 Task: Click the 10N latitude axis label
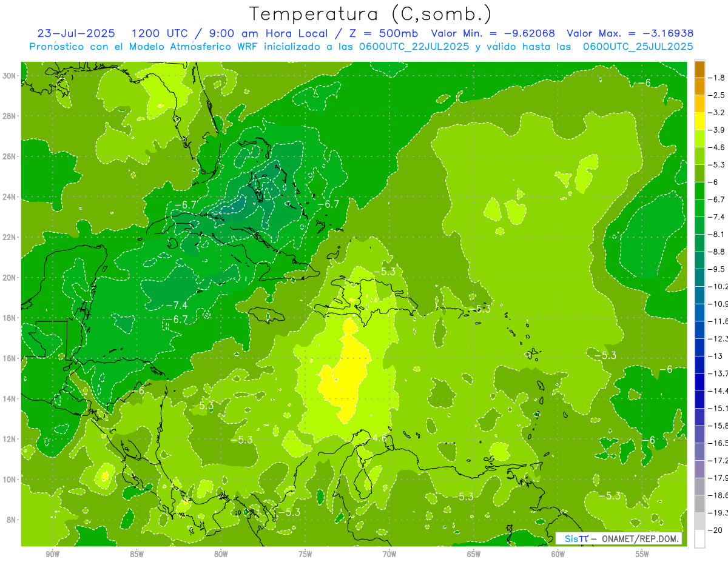[x=10, y=480]
